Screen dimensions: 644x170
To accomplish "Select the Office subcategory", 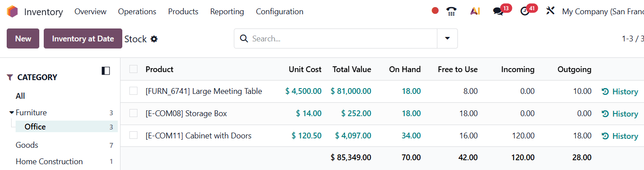I will [35, 127].
